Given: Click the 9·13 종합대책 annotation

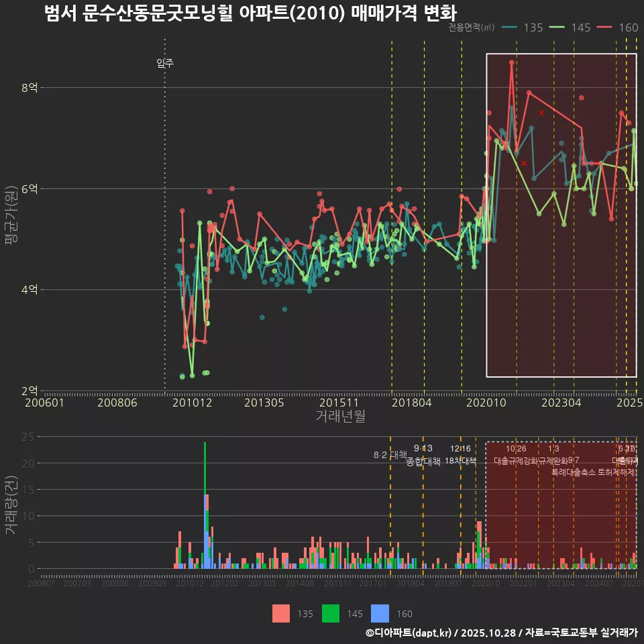Looking at the screenshot, I should pyautogui.click(x=423, y=455).
